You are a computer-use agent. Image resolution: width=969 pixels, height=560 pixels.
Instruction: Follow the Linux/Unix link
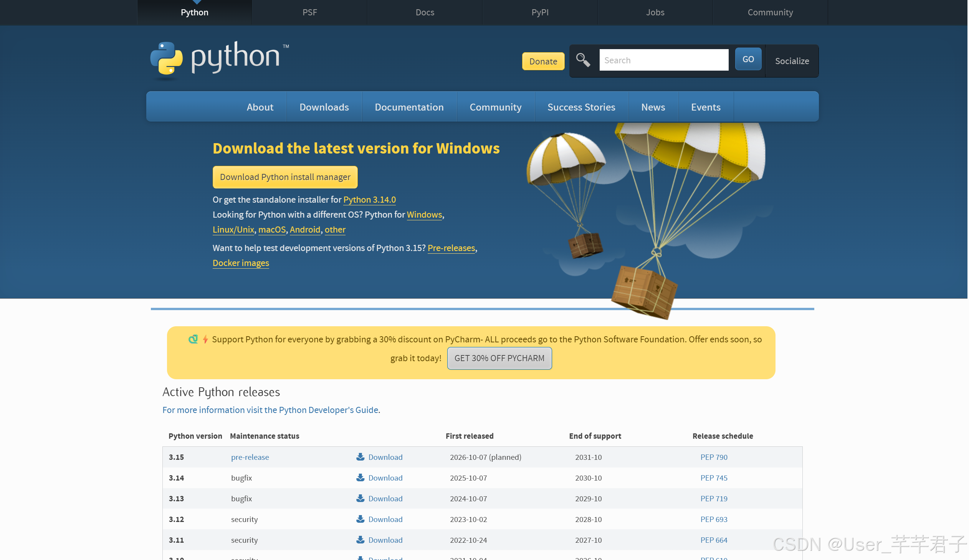coord(233,230)
